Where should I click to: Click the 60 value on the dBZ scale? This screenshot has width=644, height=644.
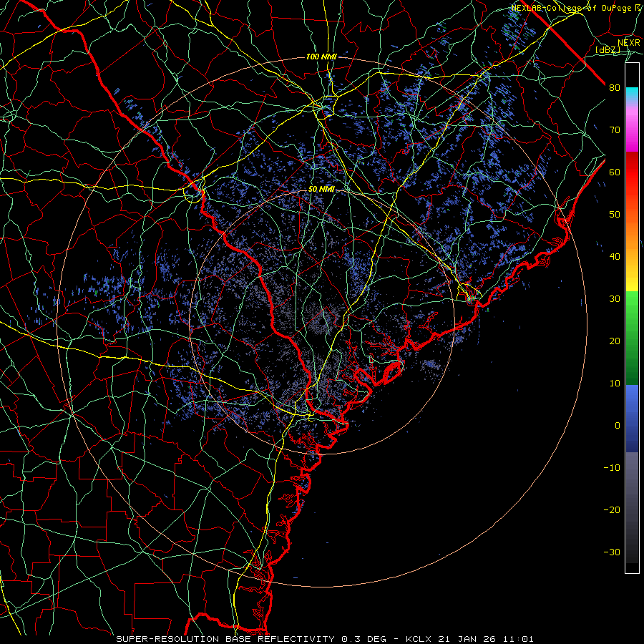(x=615, y=172)
